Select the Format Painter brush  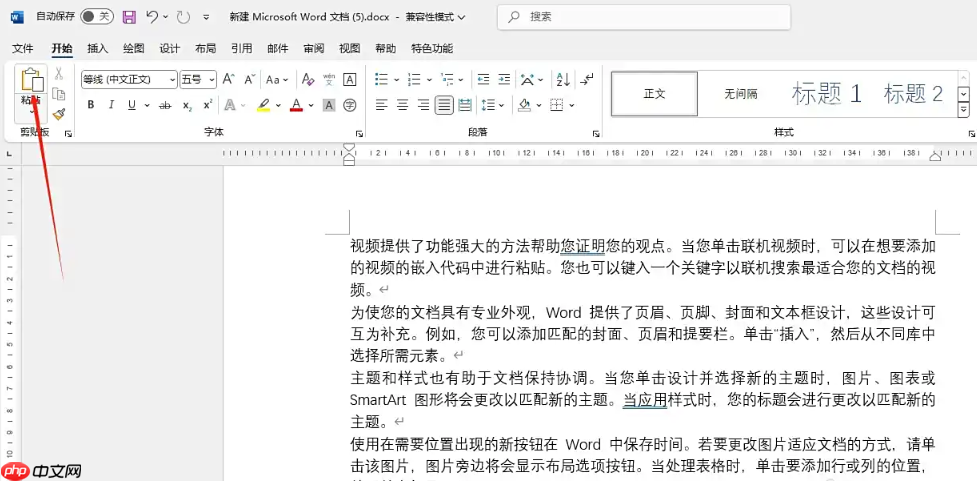click(x=59, y=114)
